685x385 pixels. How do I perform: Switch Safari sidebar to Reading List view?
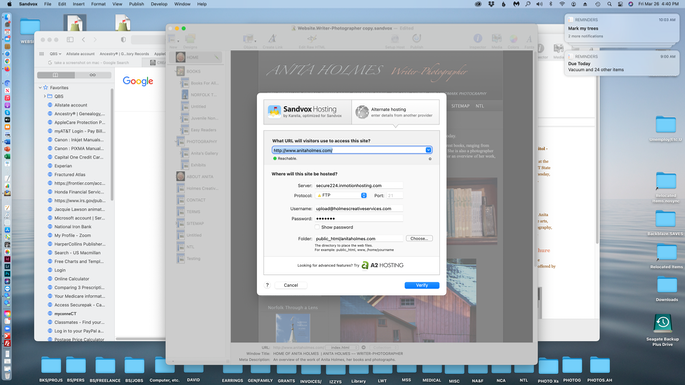[93, 75]
